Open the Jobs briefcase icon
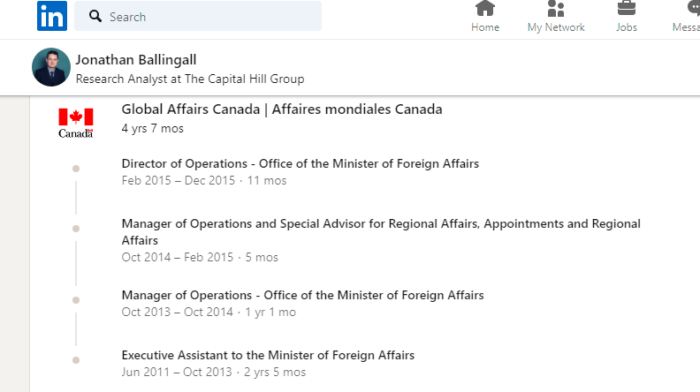The image size is (700, 392). tap(626, 8)
